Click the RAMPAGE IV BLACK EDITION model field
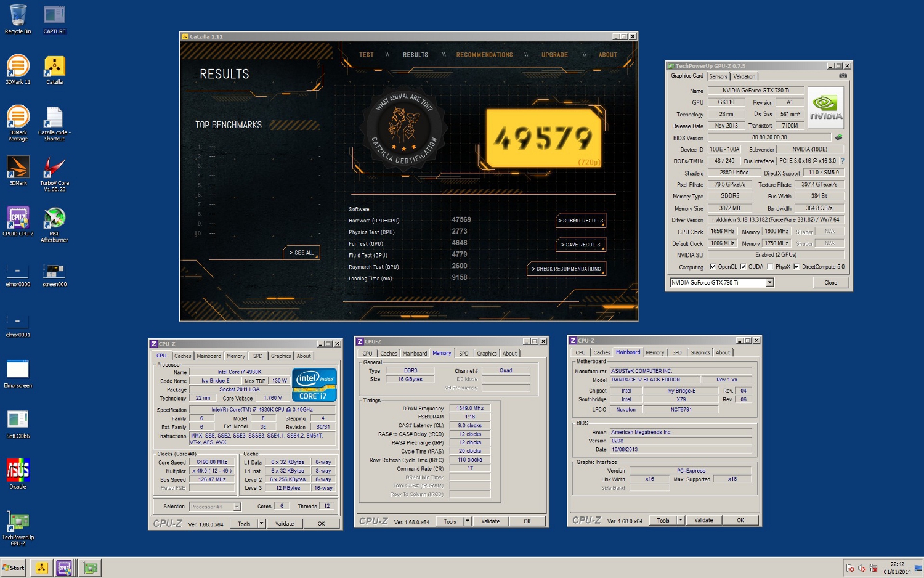The height and width of the screenshot is (578, 924). click(656, 380)
